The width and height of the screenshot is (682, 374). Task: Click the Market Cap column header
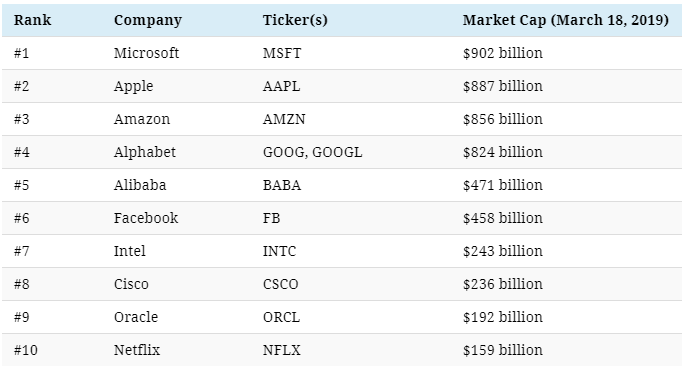pos(565,20)
